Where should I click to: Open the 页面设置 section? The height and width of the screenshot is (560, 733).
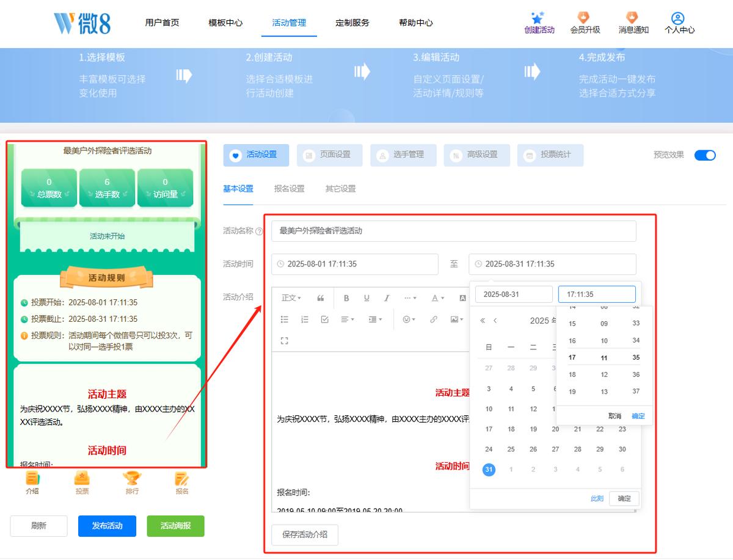click(x=329, y=155)
